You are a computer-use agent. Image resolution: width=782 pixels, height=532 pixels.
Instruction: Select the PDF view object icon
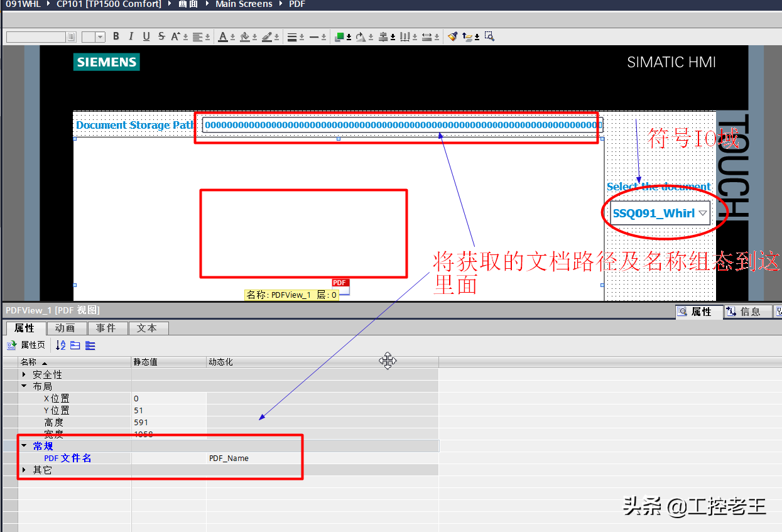(x=340, y=286)
